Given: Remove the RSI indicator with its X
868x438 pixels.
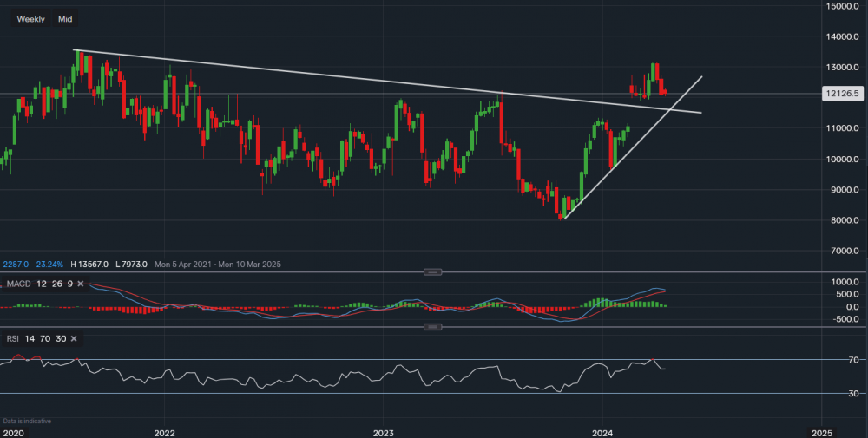Looking at the screenshot, I should pos(74,338).
